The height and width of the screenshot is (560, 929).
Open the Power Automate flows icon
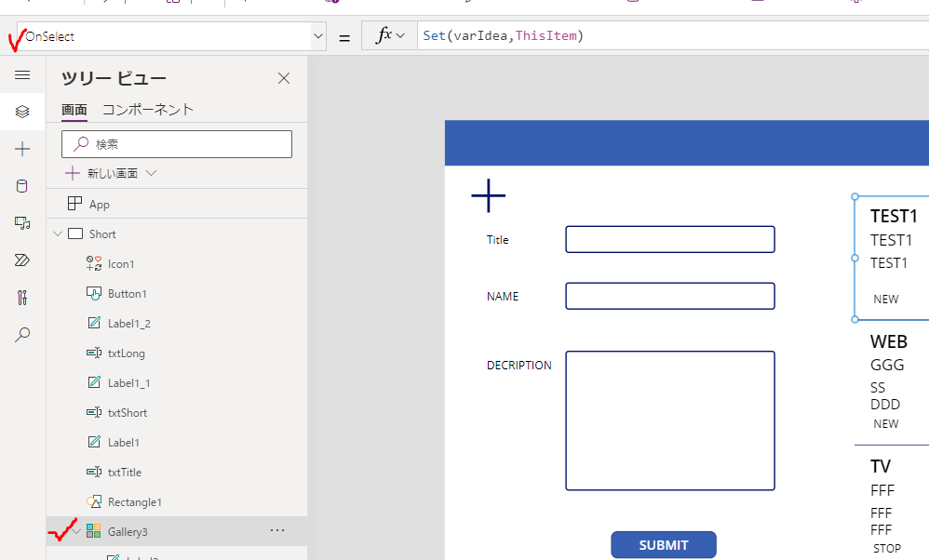pos(22,260)
